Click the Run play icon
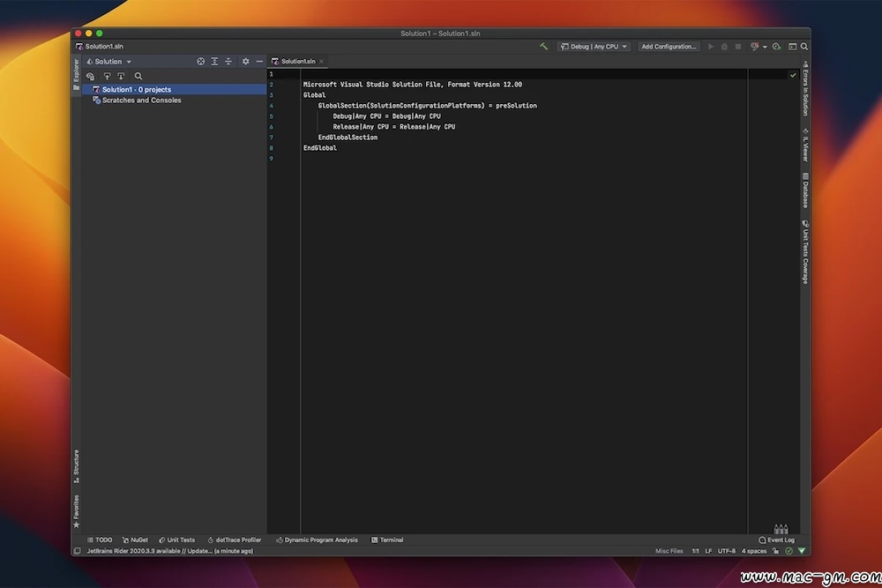This screenshot has width=882, height=588. click(x=710, y=47)
